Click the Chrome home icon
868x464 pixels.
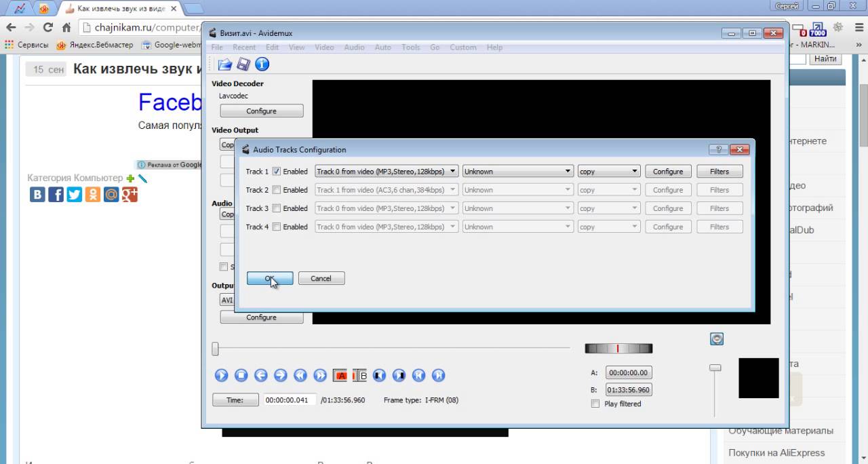(x=66, y=28)
